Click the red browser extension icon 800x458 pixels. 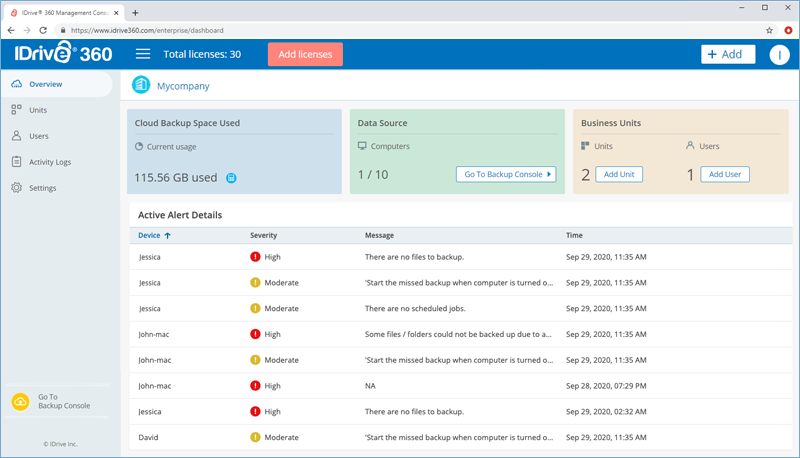788,31
